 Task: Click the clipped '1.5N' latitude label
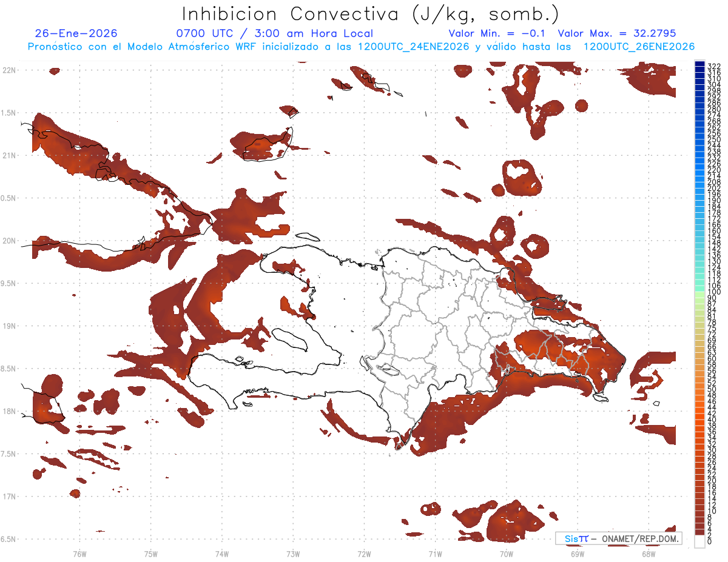pyautogui.click(x=8, y=113)
